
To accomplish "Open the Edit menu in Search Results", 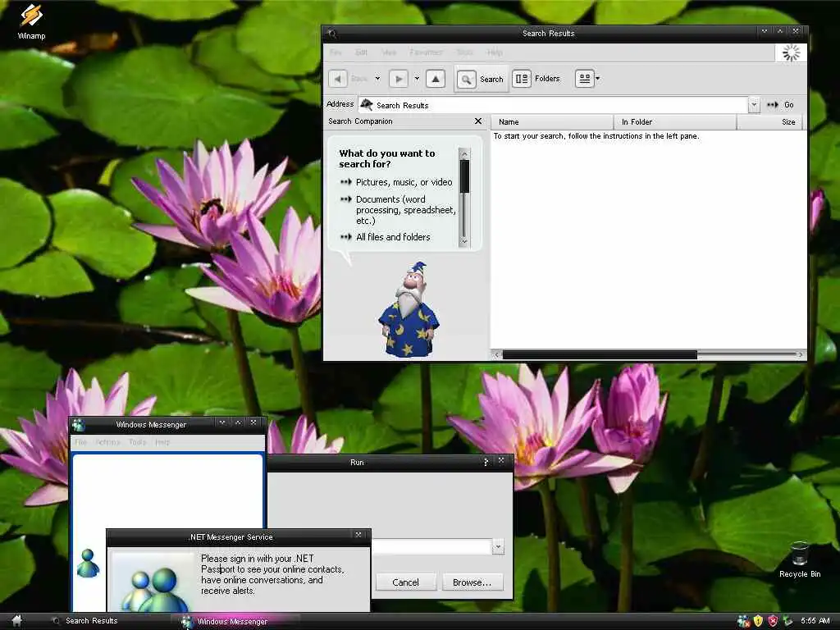I will (362, 52).
